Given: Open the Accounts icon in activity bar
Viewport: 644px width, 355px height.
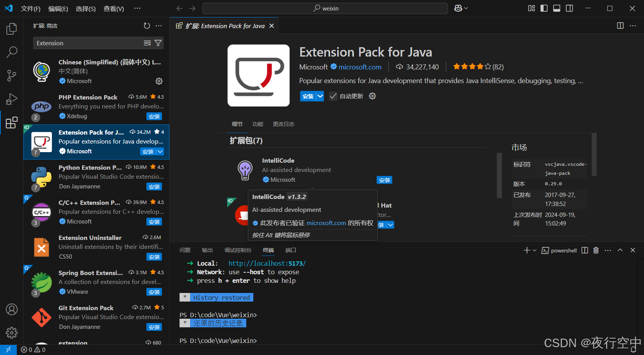Looking at the screenshot, I should click(x=12, y=309).
